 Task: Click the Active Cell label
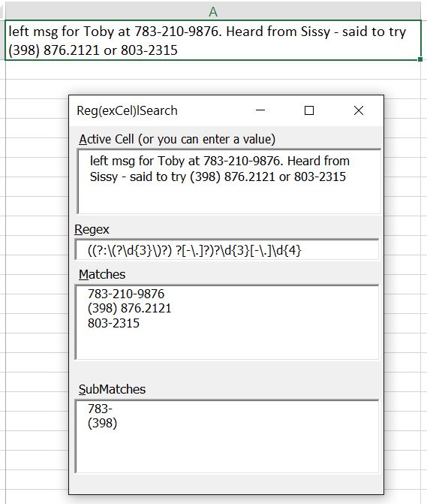177,139
